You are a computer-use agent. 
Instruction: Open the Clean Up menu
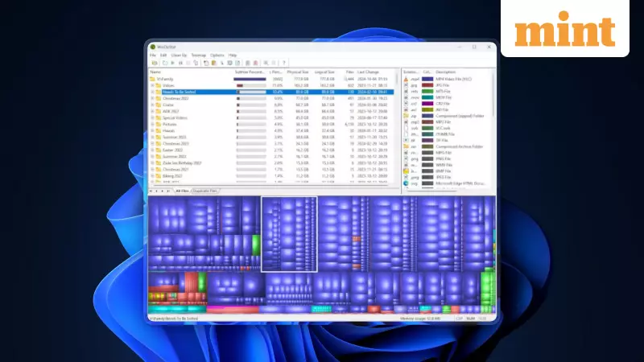(178, 55)
